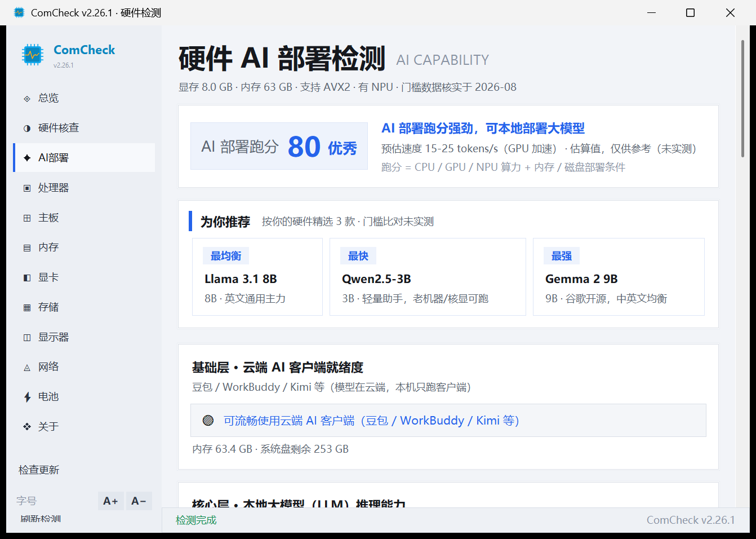
Task: Click the AI 部署跑分 80 score box
Action: click(x=279, y=146)
